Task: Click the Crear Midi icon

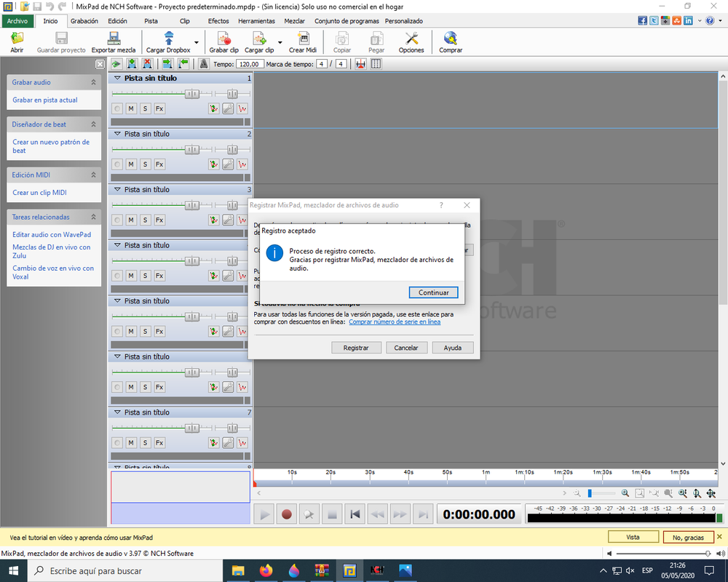Action: tap(303, 42)
